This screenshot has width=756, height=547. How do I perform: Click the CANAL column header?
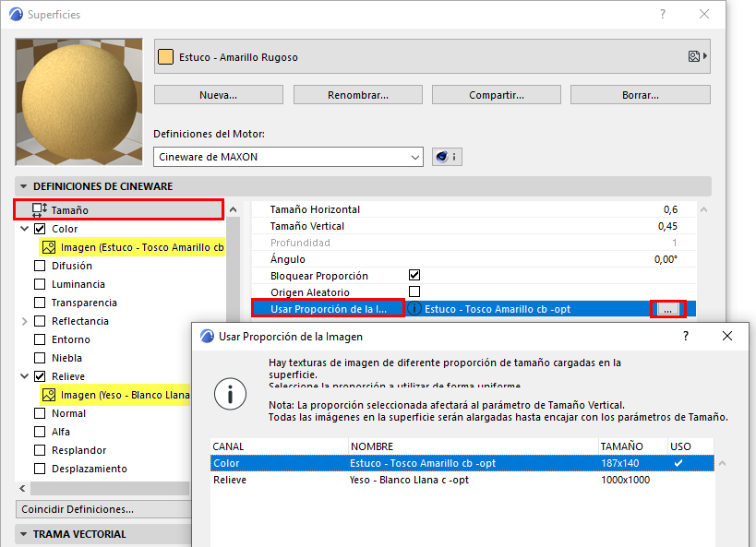pyautogui.click(x=279, y=446)
